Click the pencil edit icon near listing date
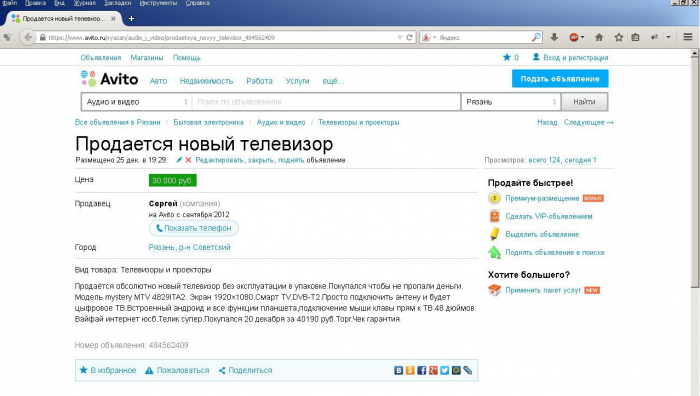This screenshot has width=700, height=396. pyautogui.click(x=179, y=160)
